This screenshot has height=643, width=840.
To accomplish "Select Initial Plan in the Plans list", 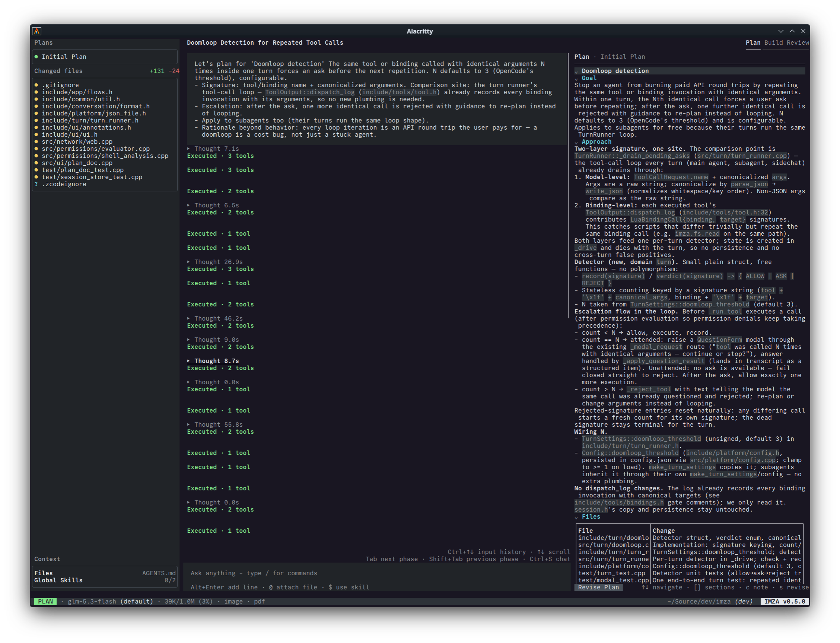I will 105,57.
